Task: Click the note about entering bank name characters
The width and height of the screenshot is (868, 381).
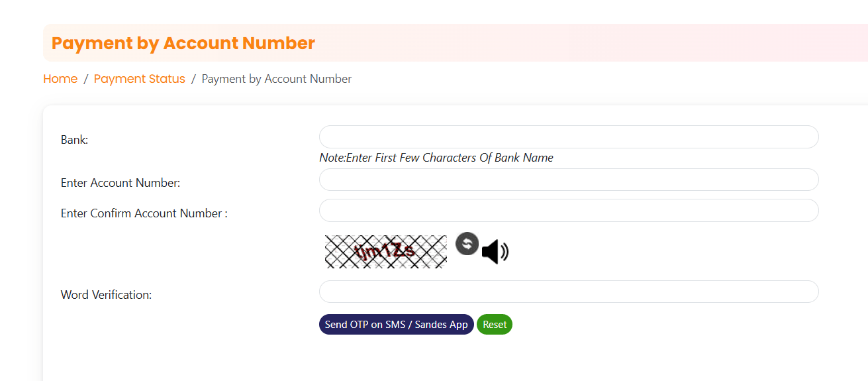Action: (x=436, y=158)
